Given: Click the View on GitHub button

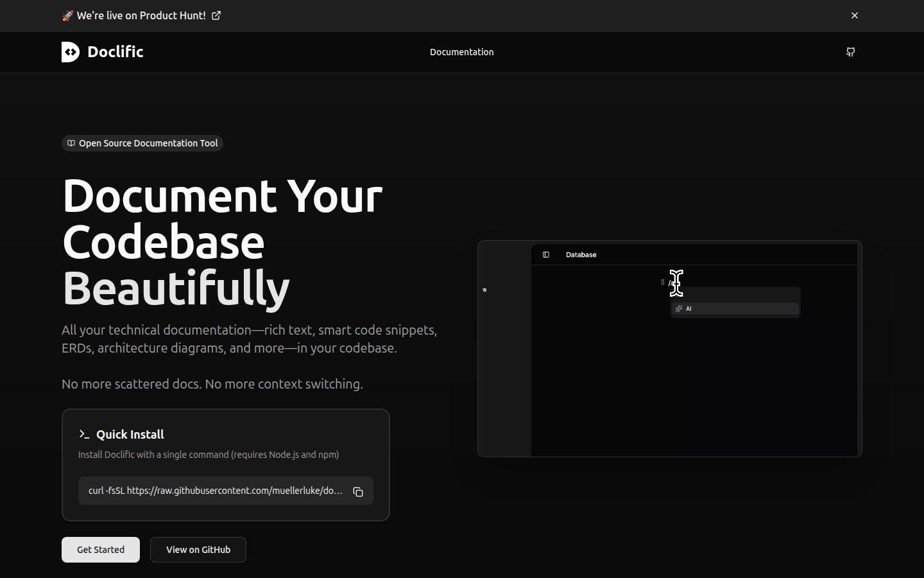Looking at the screenshot, I should (x=198, y=550).
